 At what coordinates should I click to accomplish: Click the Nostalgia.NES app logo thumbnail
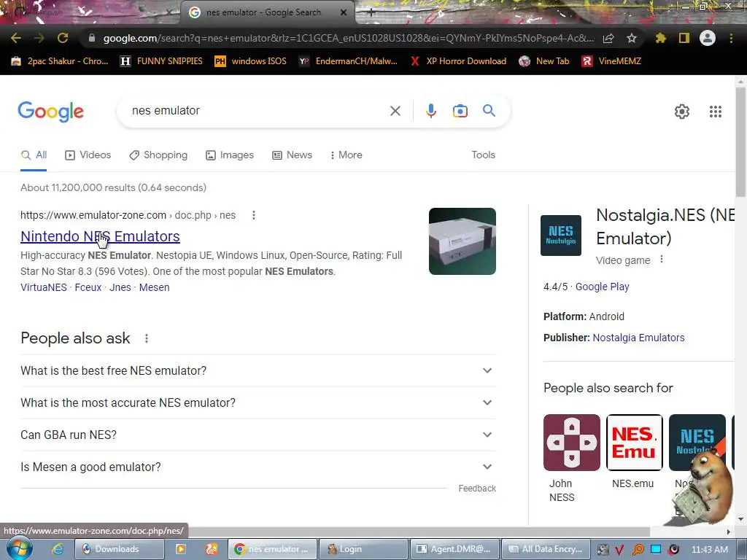(x=561, y=236)
